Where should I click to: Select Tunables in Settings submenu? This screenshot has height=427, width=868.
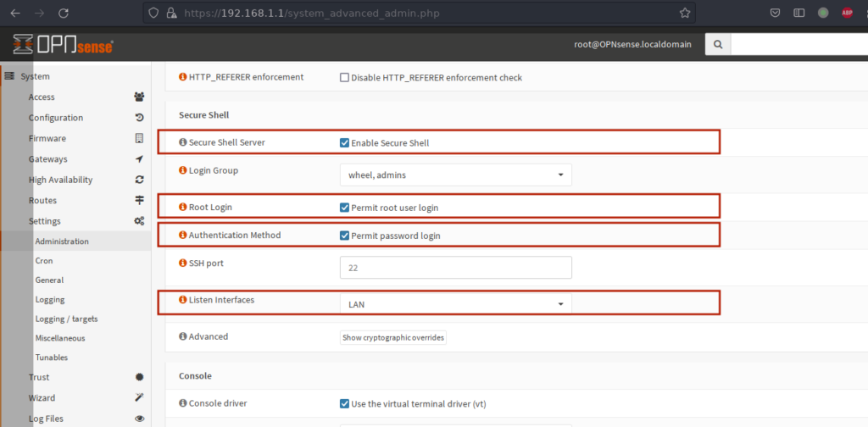(x=52, y=358)
